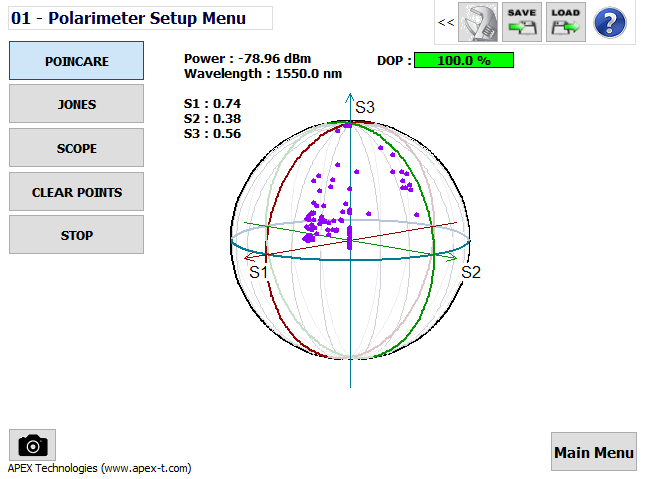This screenshot has width=652, height=479.
Task: Open the blue question mark help
Action: pos(610,23)
